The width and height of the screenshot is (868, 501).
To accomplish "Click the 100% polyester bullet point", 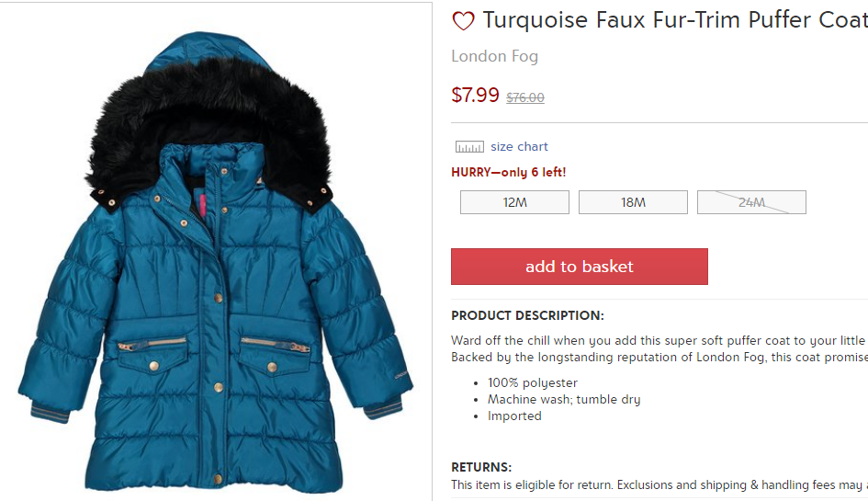I will (x=532, y=383).
